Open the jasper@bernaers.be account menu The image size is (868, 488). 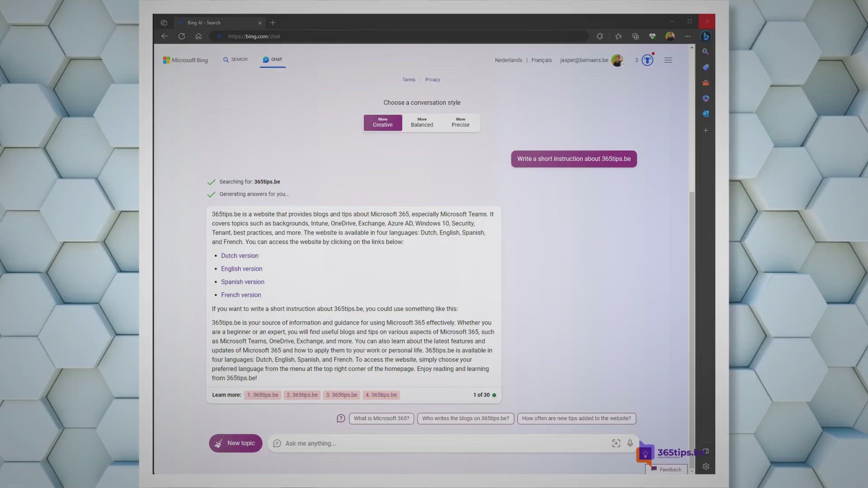click(x=592, y=60)
